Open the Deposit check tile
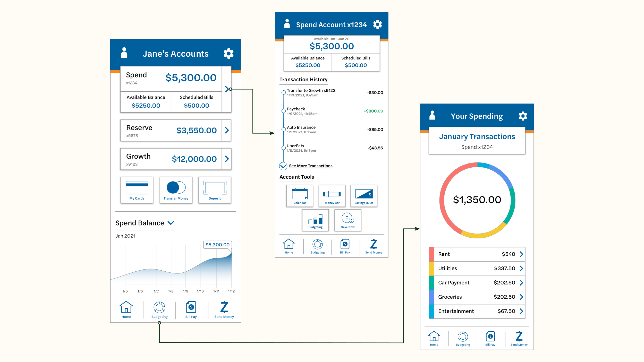 tap(215, 190)
